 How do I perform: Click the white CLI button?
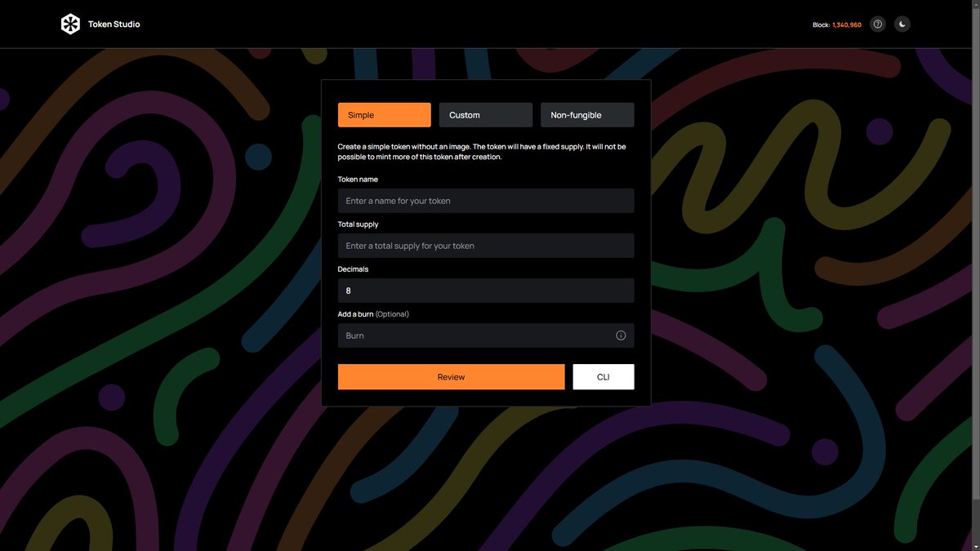tap(604, 377)
